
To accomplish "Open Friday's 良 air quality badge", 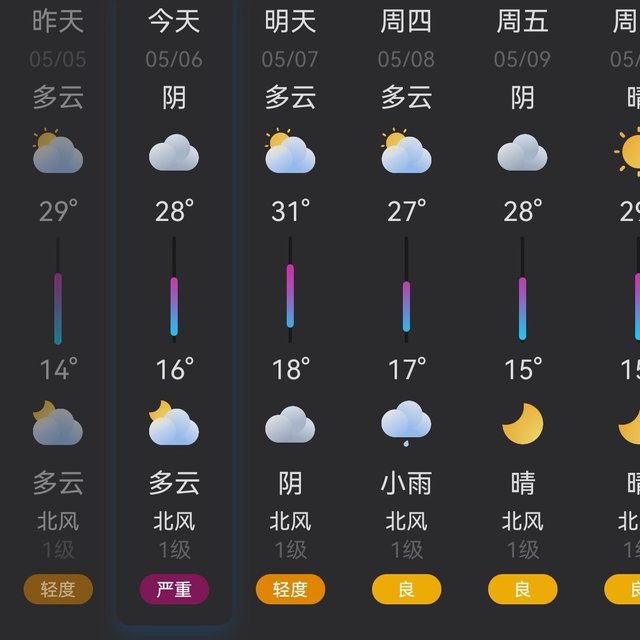I will click(522, 589).
